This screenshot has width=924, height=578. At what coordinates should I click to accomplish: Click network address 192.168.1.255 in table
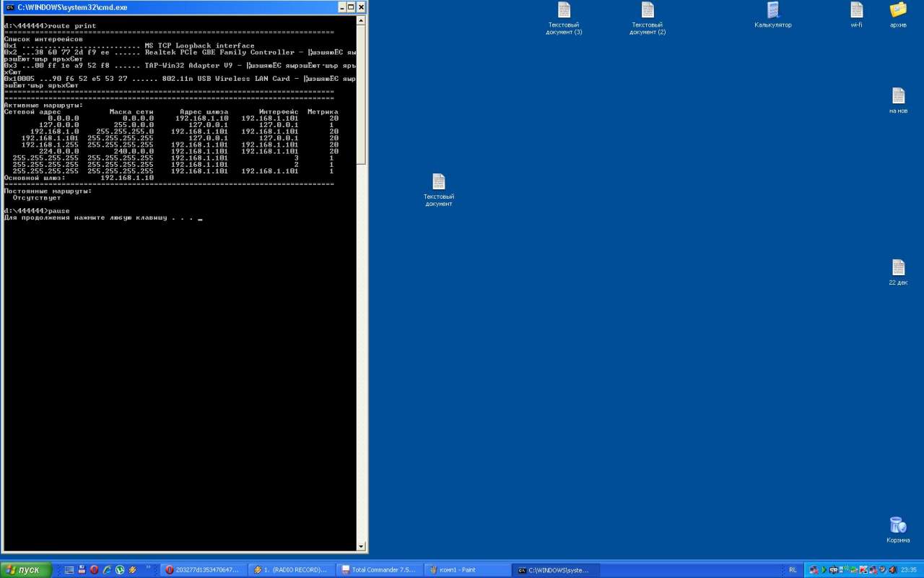pos(50,144)
